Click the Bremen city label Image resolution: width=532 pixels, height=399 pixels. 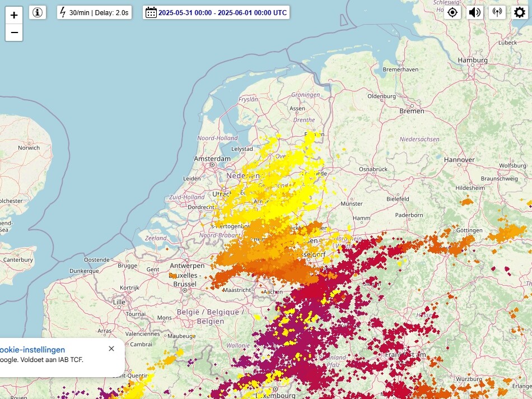[412, 111]
